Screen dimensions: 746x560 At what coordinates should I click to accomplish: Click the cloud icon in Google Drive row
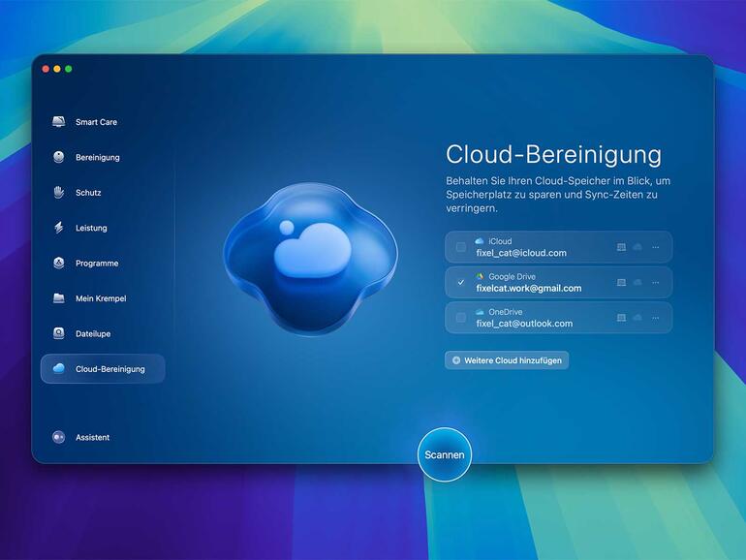(637, 282)
